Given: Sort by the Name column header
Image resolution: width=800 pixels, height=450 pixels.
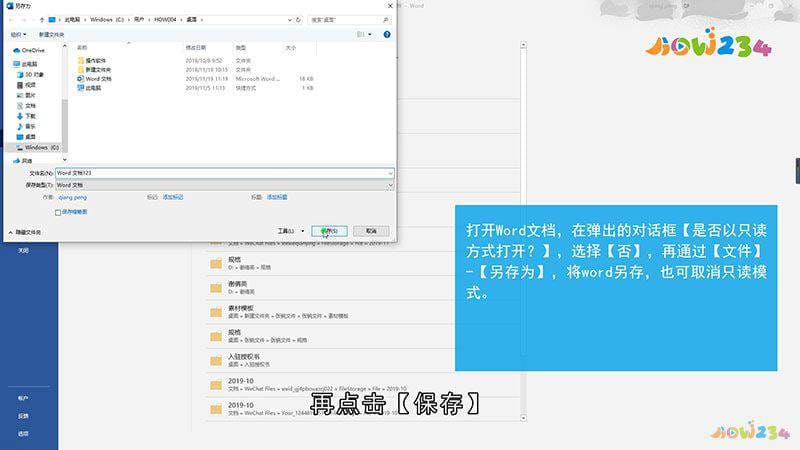Looking at the screenshot, I should 82,47.
